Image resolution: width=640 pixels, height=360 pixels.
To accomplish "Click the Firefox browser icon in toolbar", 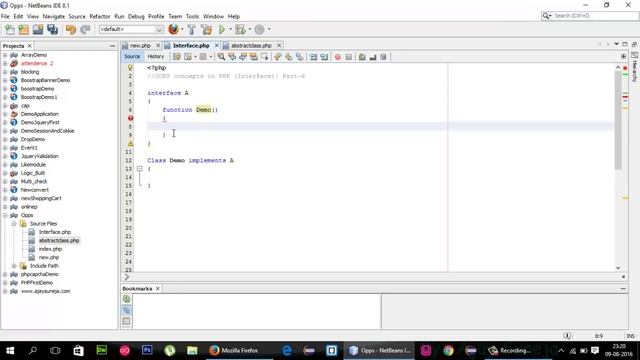I will (x=173, y=29).
